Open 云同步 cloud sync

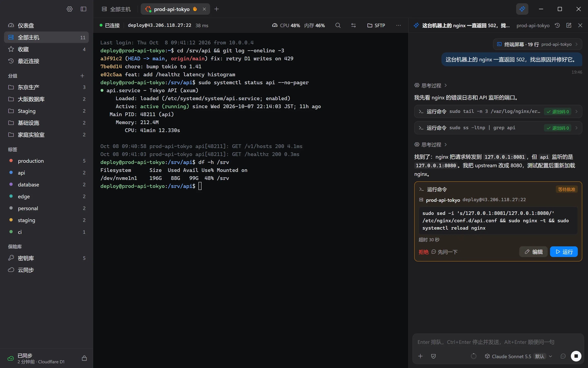[46, 270]
